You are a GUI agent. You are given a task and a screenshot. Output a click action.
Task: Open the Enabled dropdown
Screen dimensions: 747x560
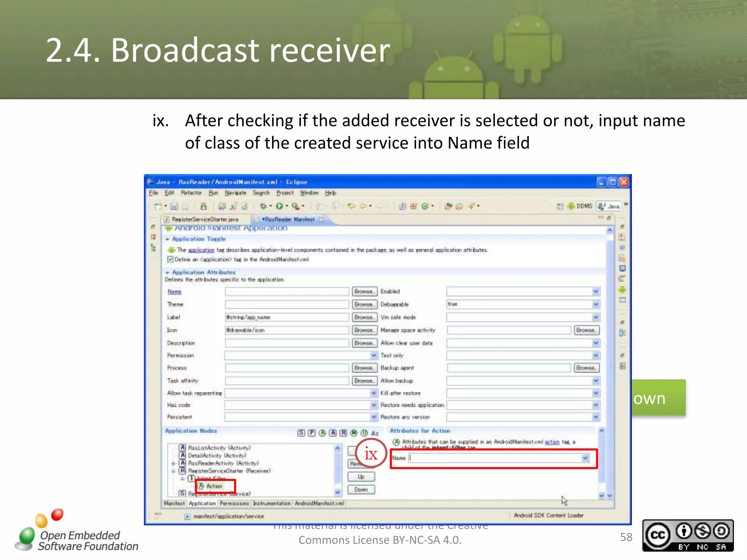(x=595, y=291)
